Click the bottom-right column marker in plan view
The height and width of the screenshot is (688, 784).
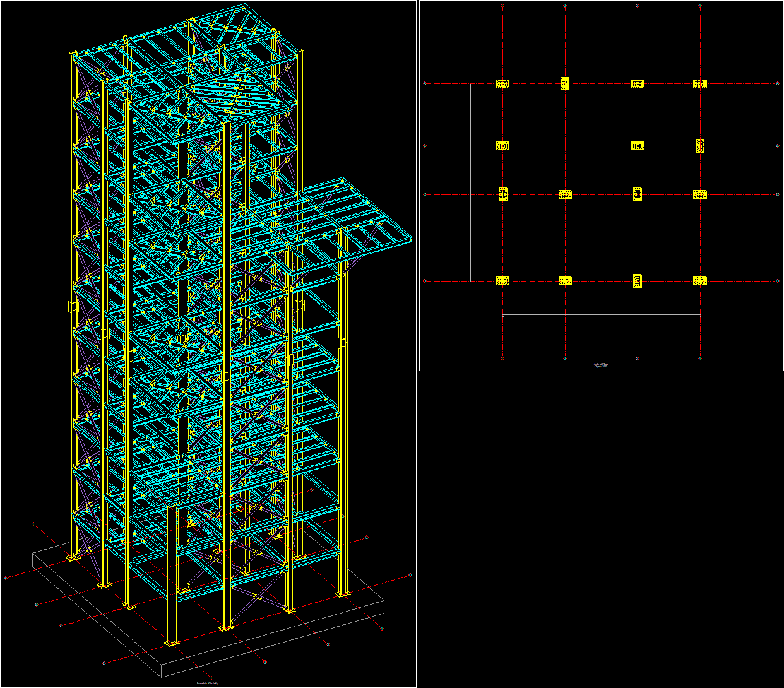point(699,280)
